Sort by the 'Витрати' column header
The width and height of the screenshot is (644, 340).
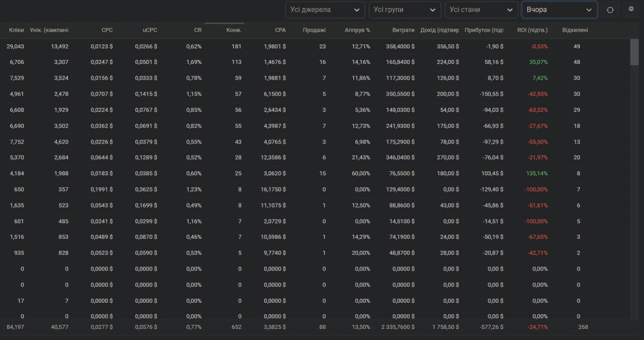(x=404, y=30)
